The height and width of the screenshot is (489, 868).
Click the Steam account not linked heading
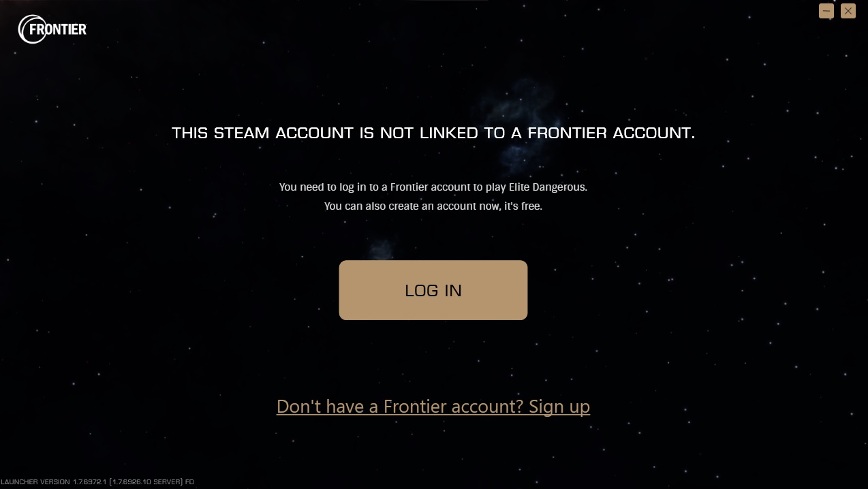coord(433,133)
